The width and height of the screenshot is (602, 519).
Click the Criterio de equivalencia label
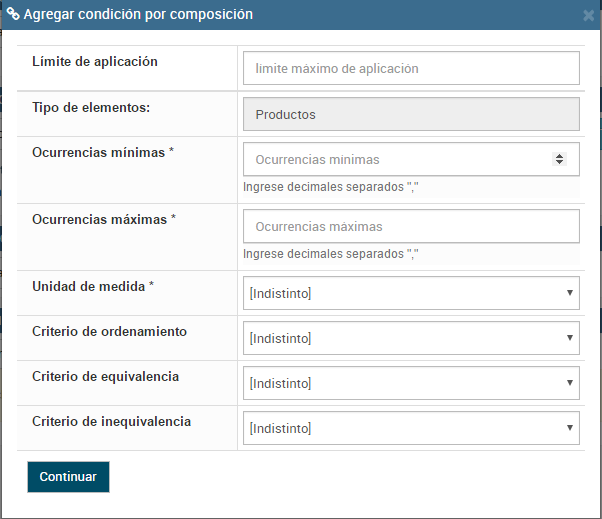(105, 376)
